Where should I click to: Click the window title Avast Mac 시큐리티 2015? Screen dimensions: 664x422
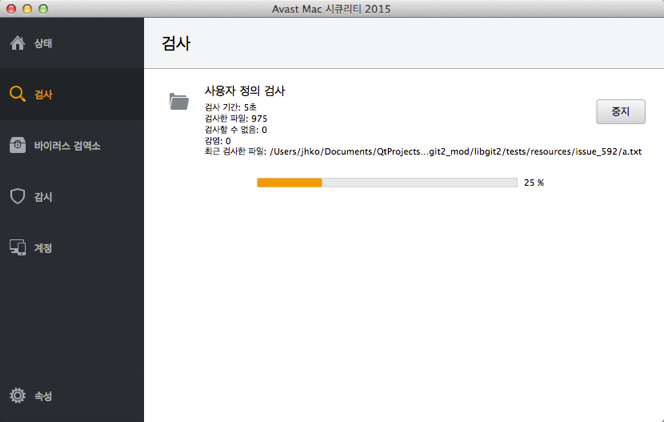(331, 9)
